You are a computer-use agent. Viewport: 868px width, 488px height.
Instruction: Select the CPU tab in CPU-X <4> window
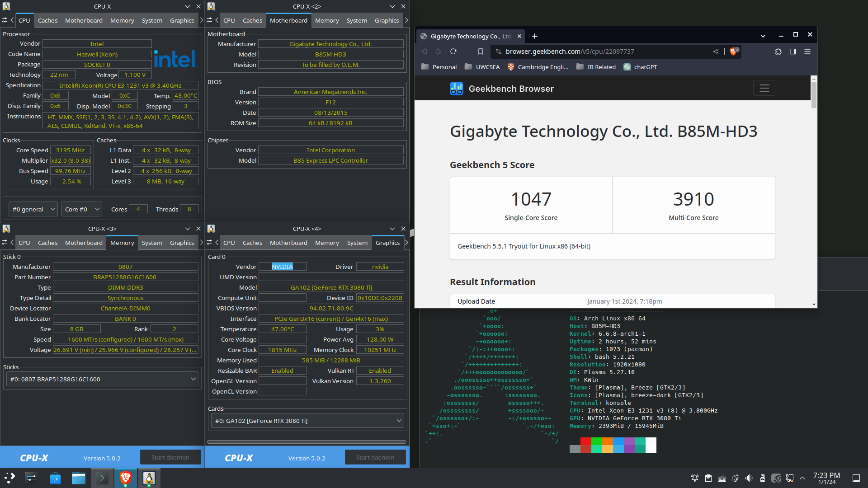[x=229, y=243]
